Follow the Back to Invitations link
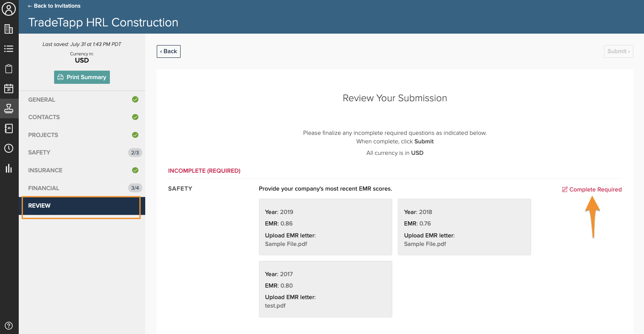 [x=54, y=6]
